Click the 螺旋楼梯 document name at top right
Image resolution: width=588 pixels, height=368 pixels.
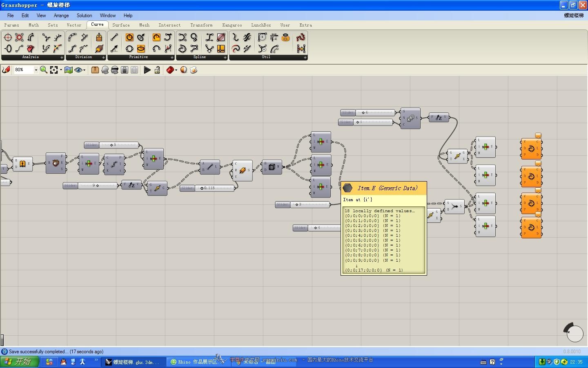(574, 16)
